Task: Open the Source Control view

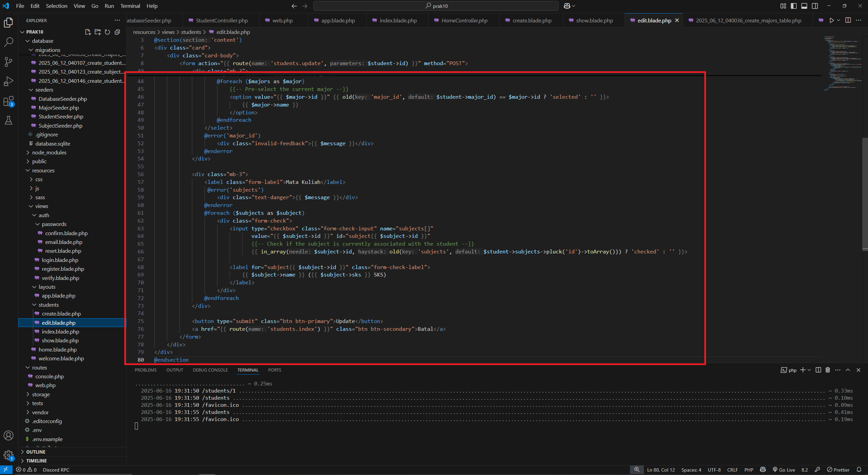Action: coord(8,62)
